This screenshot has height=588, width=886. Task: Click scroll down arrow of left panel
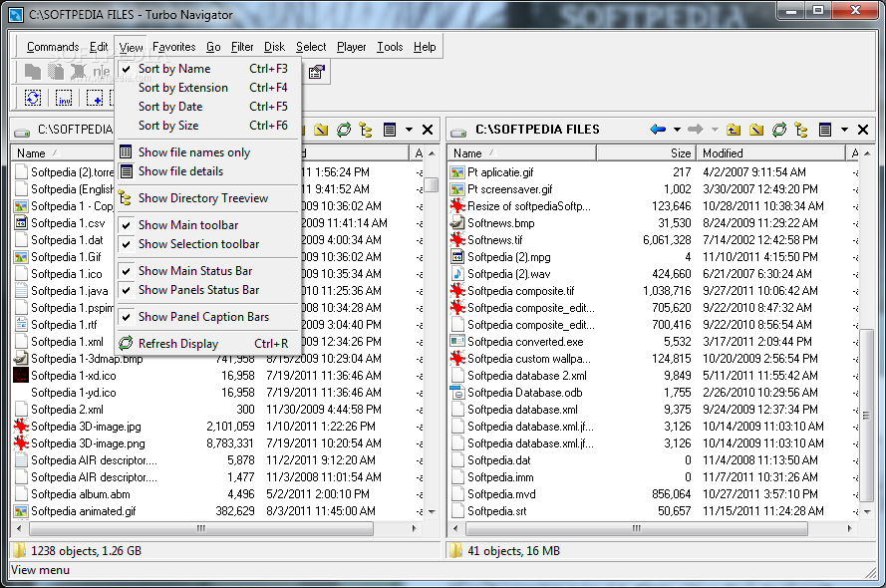point(432,512)
